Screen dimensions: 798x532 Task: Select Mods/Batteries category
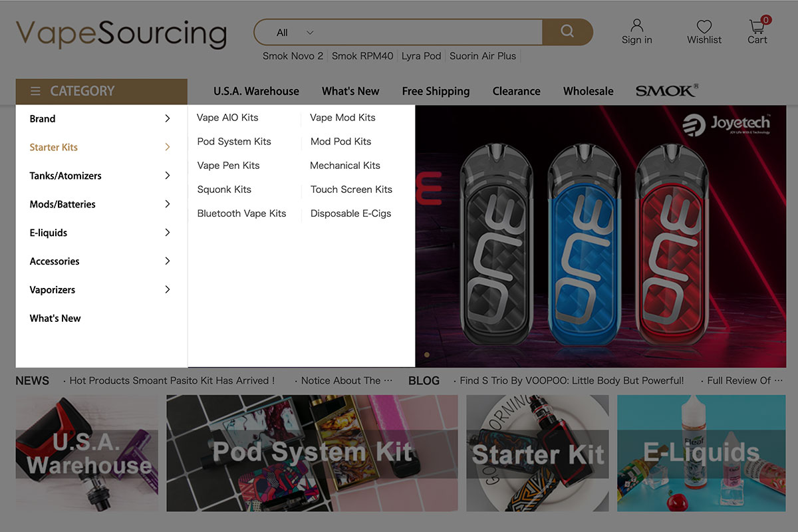pyautogui.click(x=63, y=205)
